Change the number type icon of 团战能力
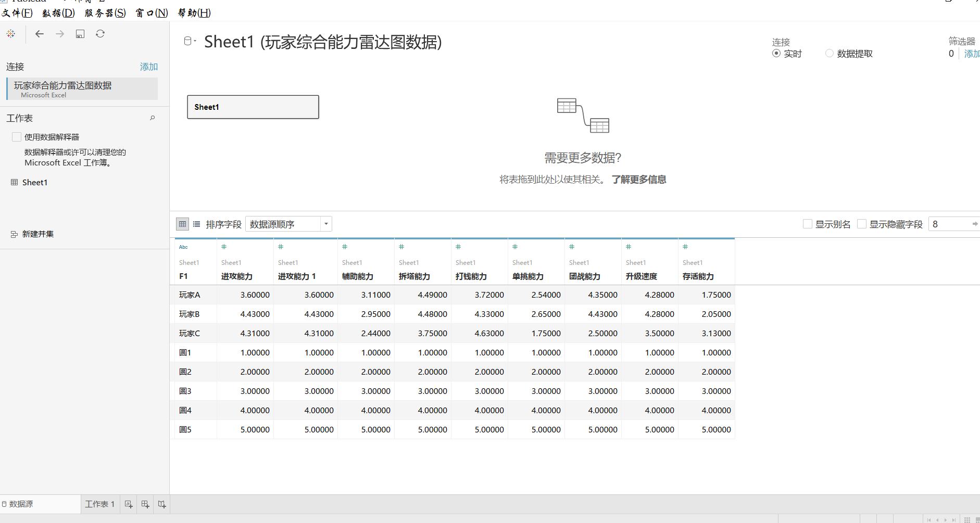980x523 pixels. point(572,247)
